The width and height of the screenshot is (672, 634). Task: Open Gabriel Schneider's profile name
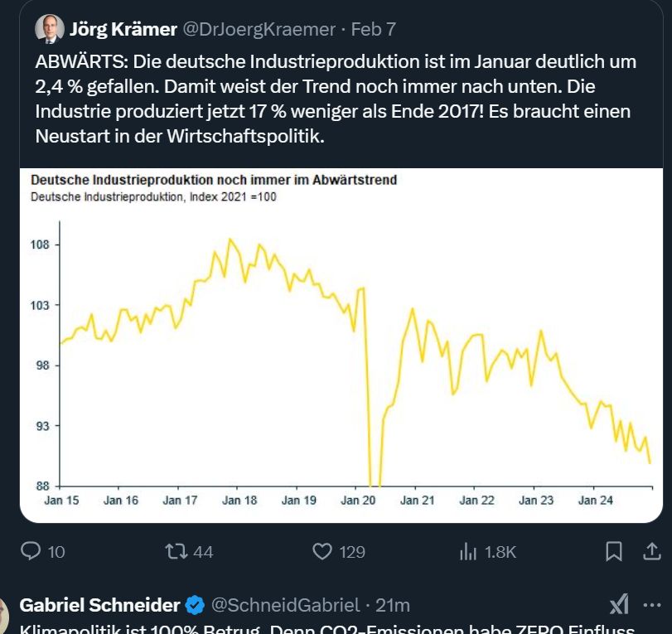click(x=99, y=605)
